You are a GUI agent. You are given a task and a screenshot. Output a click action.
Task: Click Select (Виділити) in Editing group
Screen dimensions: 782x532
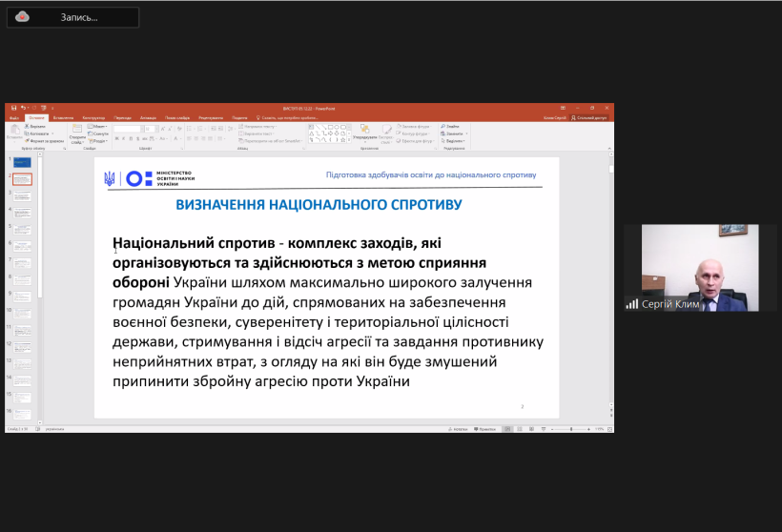453,141
